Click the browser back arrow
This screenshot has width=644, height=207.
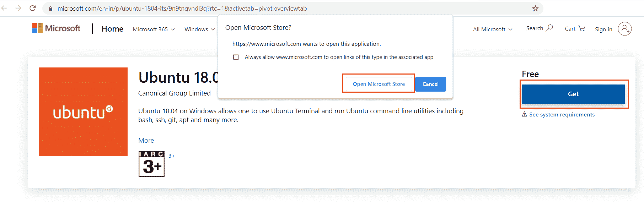point(4,8)
